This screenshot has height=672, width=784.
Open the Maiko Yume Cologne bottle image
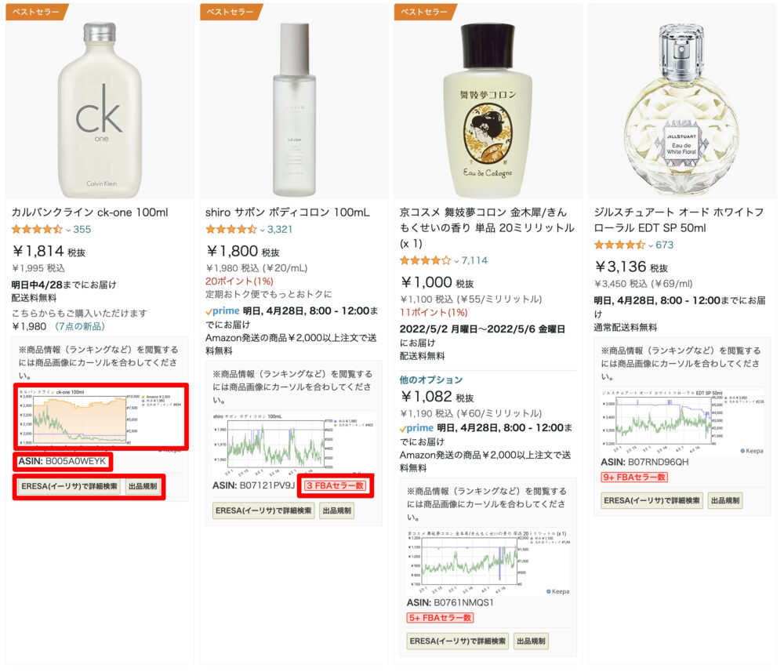coord(488,111)
